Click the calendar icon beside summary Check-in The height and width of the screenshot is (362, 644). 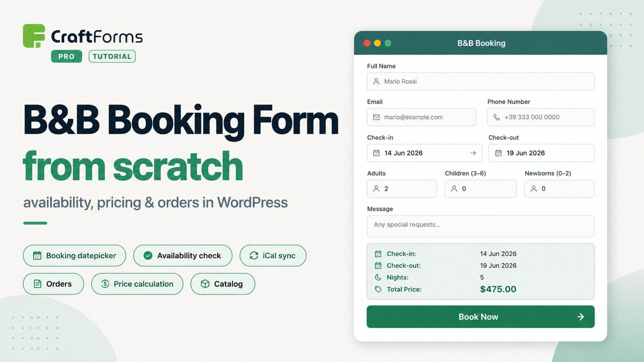click(378, 254)
